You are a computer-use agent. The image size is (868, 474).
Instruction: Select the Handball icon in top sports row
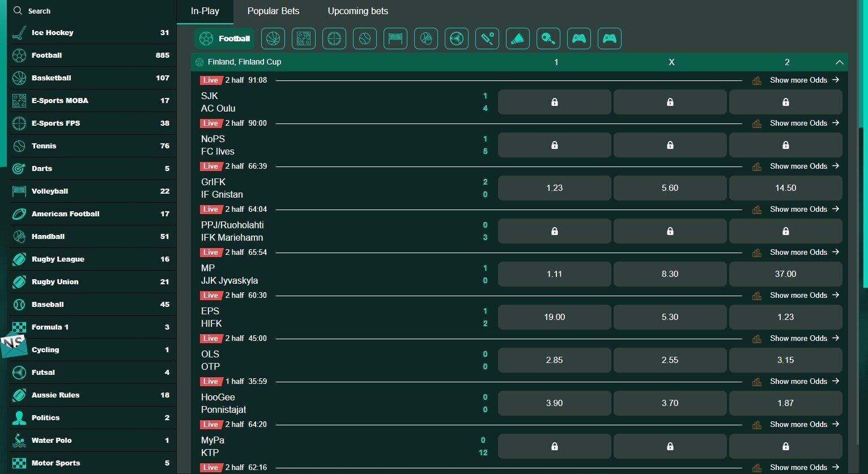pyautogui.click(x=426, y=39)
